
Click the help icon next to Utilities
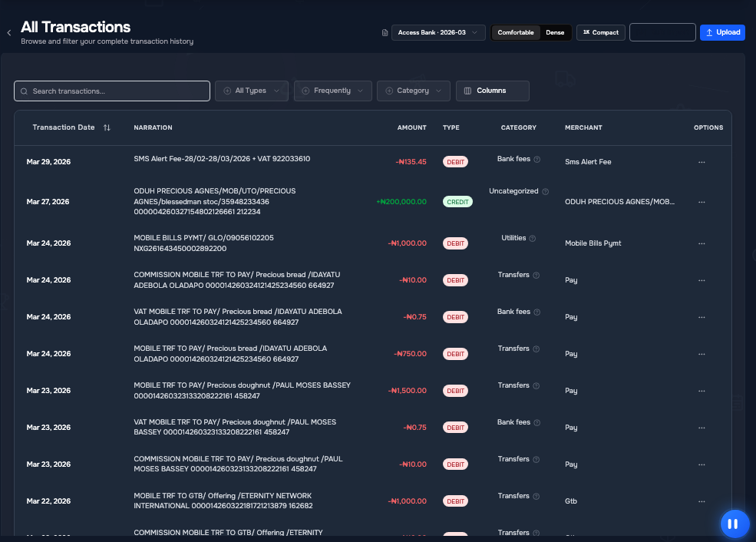click(x=533, y=238)
